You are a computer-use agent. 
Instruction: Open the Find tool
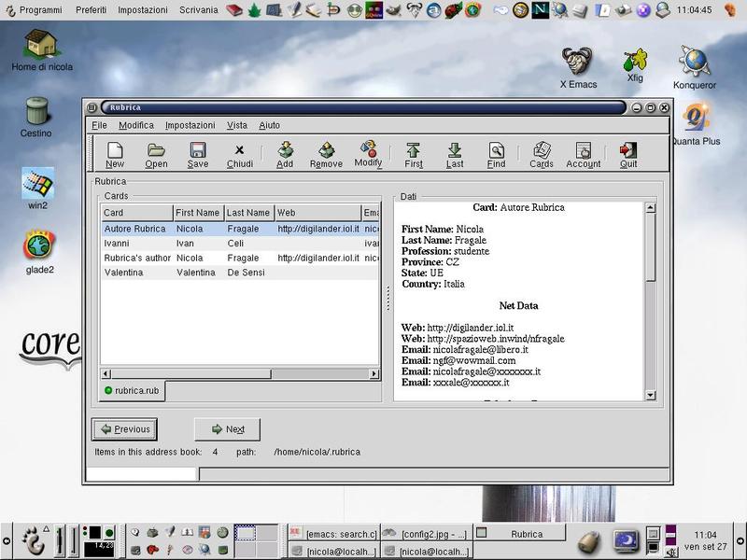(x=497, y=155)
